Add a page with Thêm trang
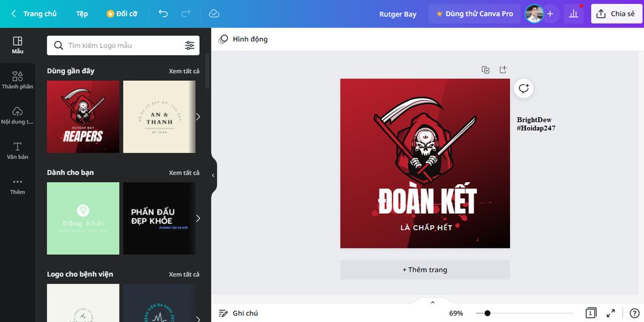Screen dimensions: 644x322 point(425,270)
